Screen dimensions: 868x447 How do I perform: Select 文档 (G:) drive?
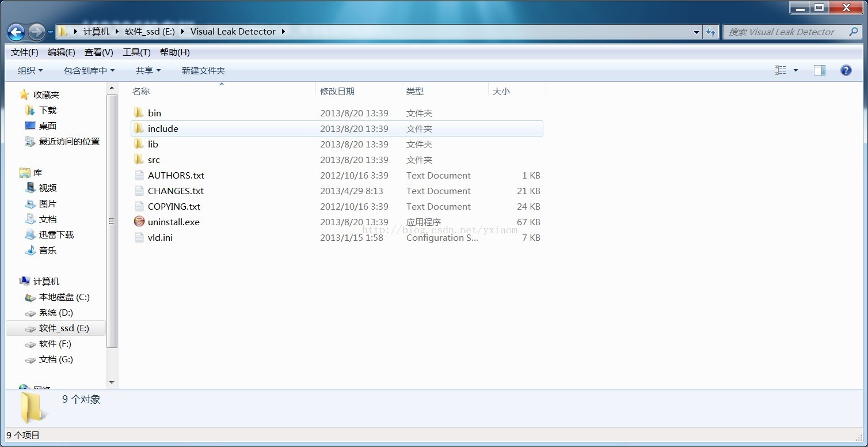pos(56,359)
